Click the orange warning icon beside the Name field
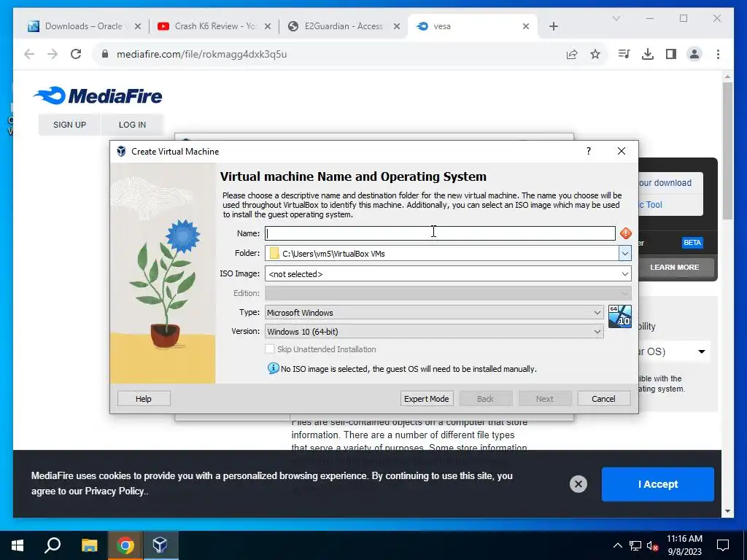 (625, 233)
